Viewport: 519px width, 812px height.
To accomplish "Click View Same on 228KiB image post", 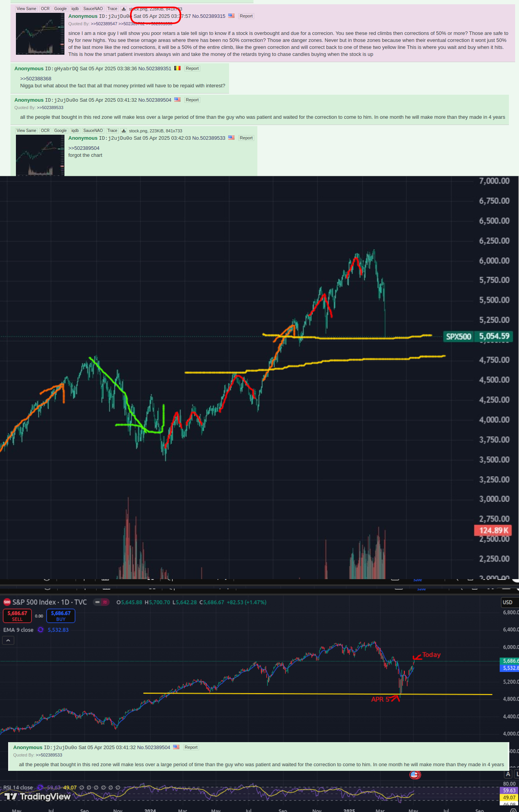I will tap(26, 9).
